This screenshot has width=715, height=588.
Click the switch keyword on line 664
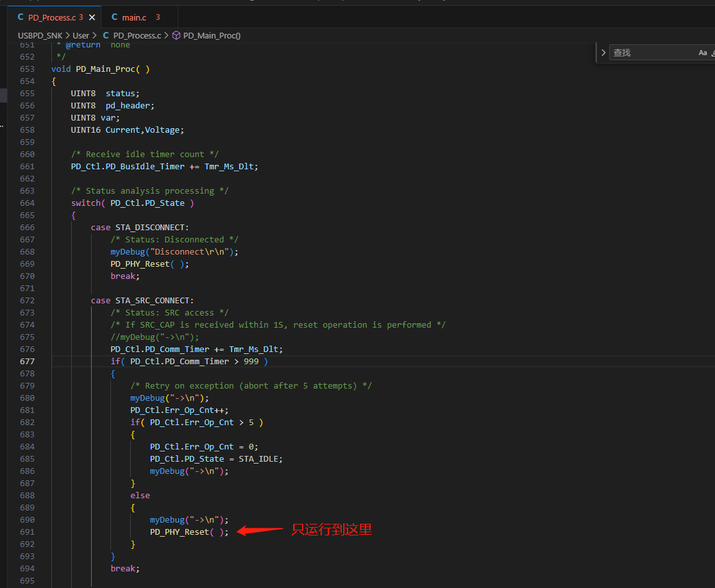tap(86, 203)
